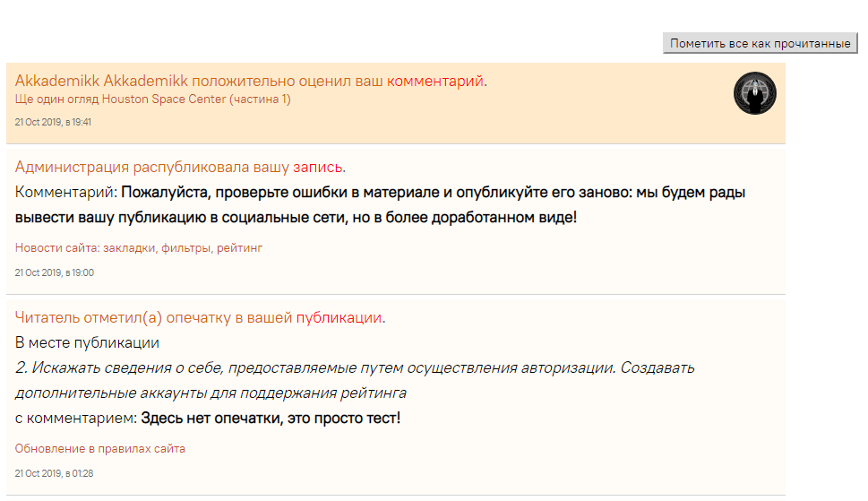Viewport: 868px width, 501px height.
Task: Click the "Пометить все как прочитанные" button
Action: (x=761, y=43)
